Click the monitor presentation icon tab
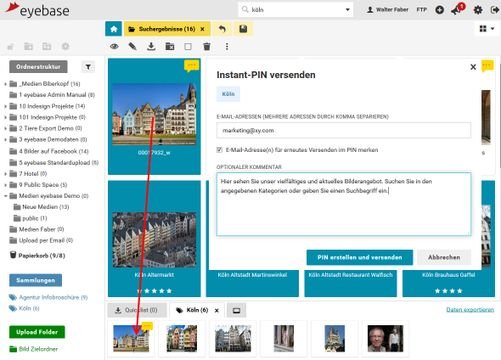 pos(236,310)
